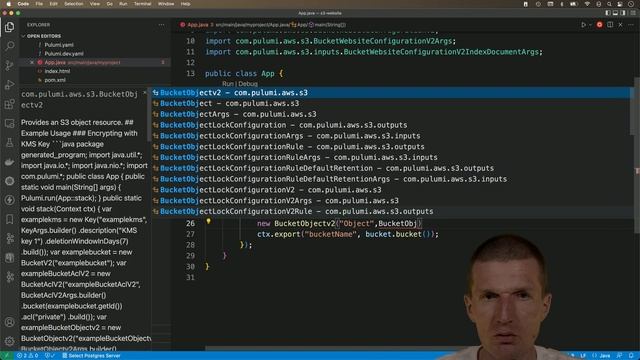
Task: Open editor More Actions ellipsis
Action: click(631, 25)
